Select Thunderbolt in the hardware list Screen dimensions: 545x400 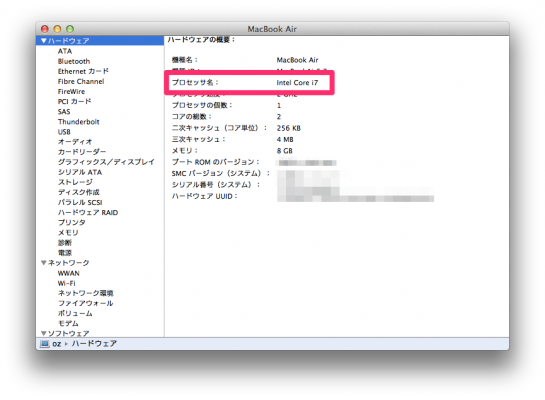pos(79,122)
